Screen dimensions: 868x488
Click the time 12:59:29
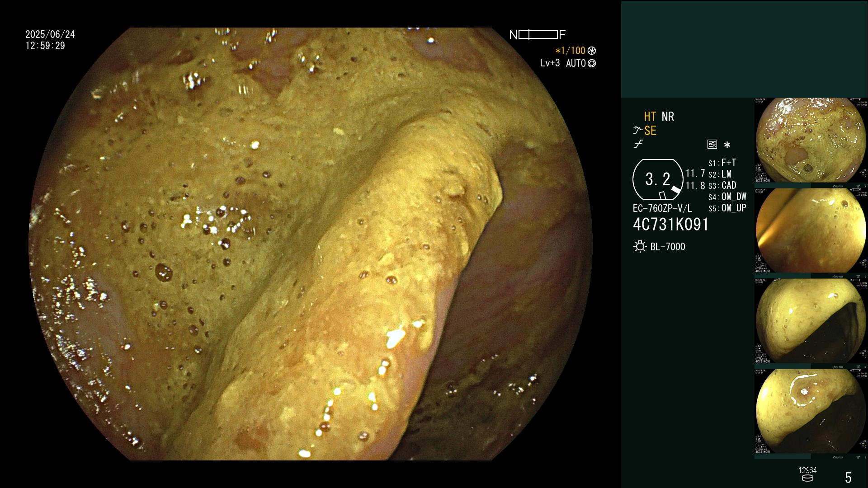(45, 46)
